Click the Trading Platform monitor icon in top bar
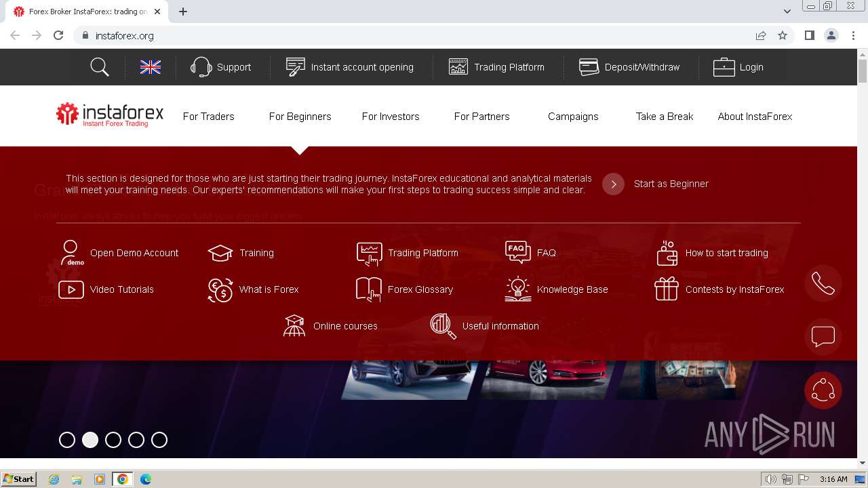 coord(458,67)
